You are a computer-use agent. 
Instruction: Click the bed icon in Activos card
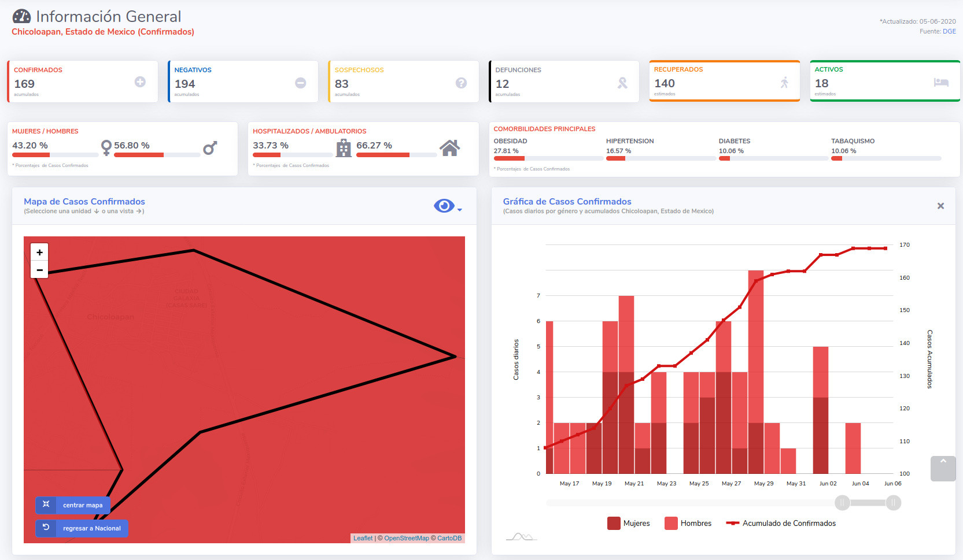coord(941,82)
